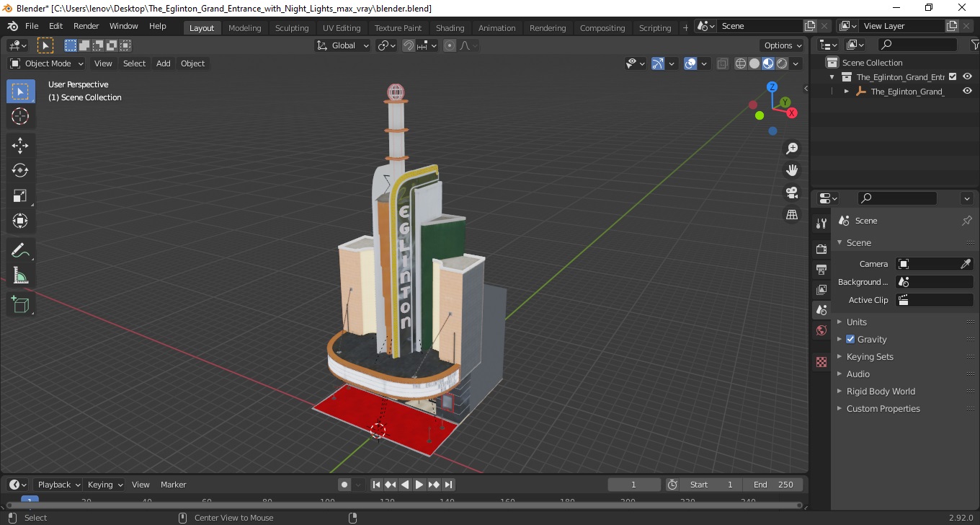Click the Blender logo menu icon
This screenshot has height=525, width=980.
click(12, 26)
